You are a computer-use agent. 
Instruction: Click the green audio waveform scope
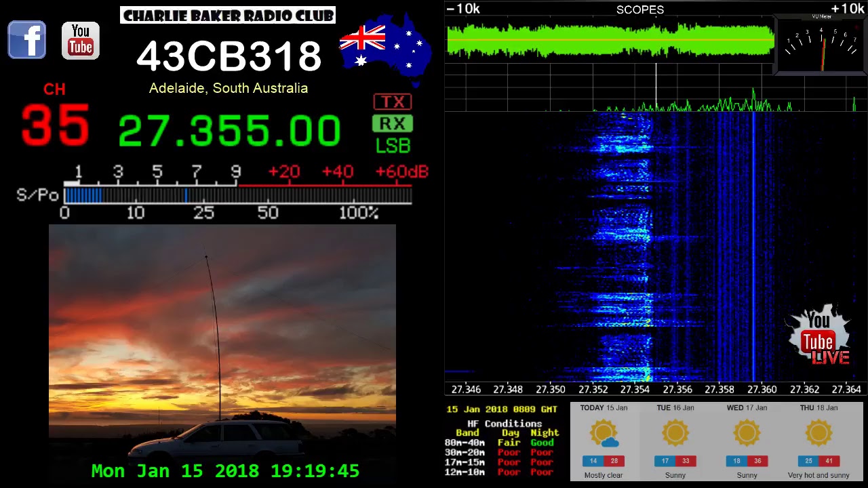click(610, 41)
